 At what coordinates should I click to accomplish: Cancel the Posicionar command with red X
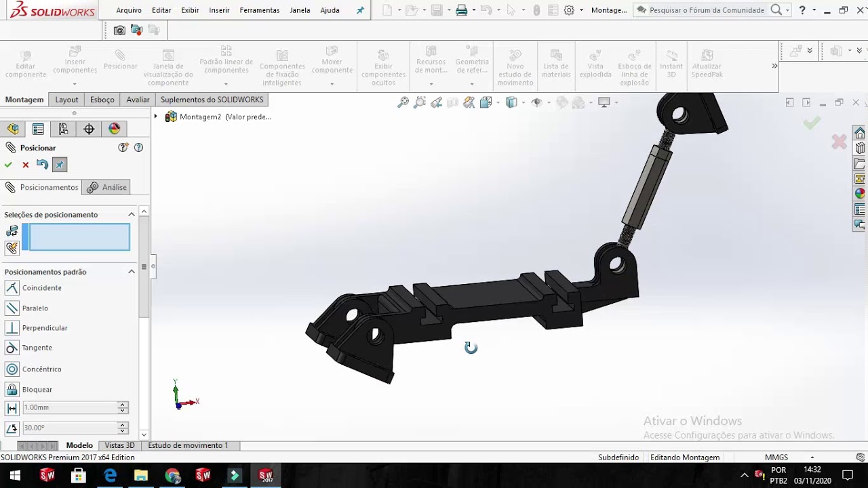point(26,165)
